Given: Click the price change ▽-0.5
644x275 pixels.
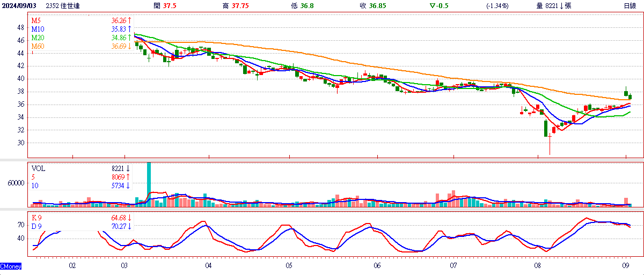Looking at the screenshot, I should [x=440, y=5].
